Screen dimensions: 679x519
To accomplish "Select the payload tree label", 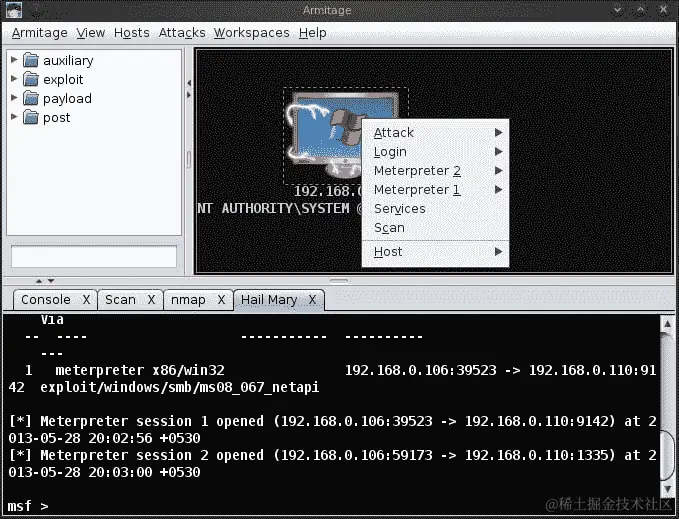I will tap(67, 99).
